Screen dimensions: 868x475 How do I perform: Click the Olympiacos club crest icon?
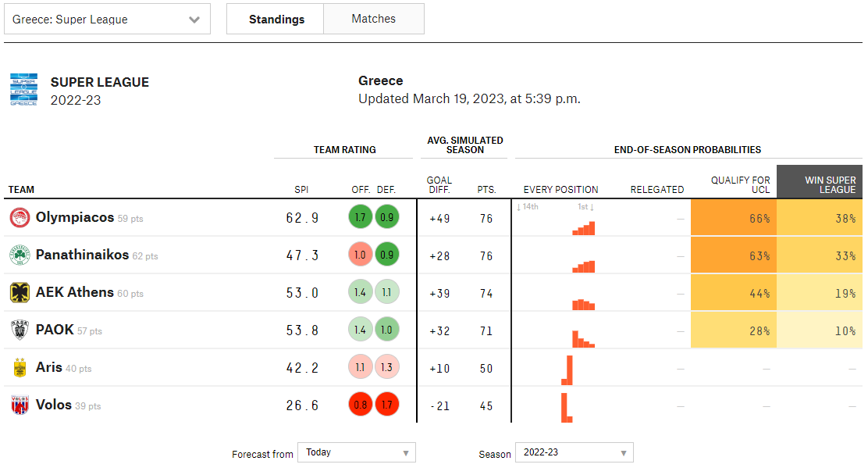[20, 218]
